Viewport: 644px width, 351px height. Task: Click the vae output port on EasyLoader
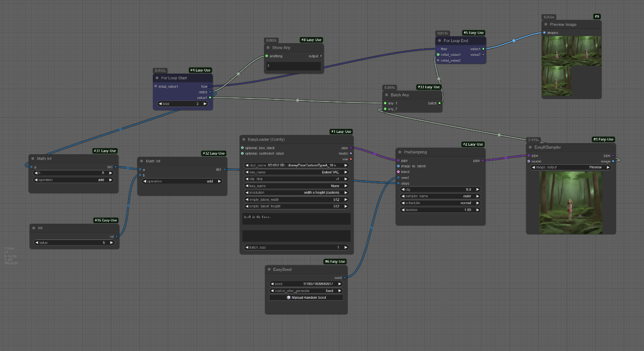pyautogui.click(x=351, y=159)
